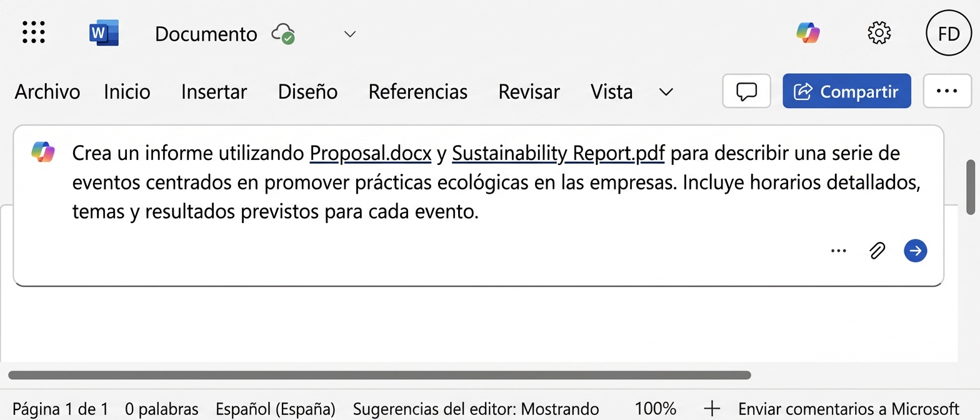This screenshot has width=980, height=420.
Task: Click the Copilot logo in prompt box
Action: [x=43, y=152]
